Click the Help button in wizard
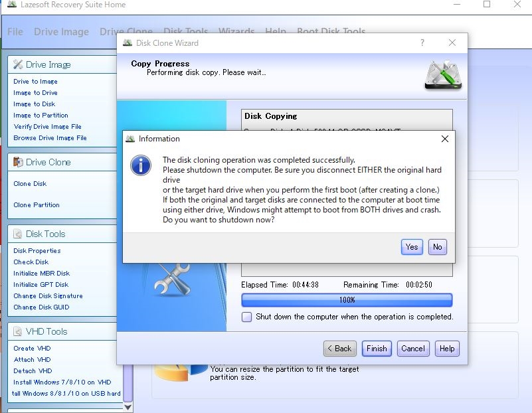532x413 pixels. (447, 349)
